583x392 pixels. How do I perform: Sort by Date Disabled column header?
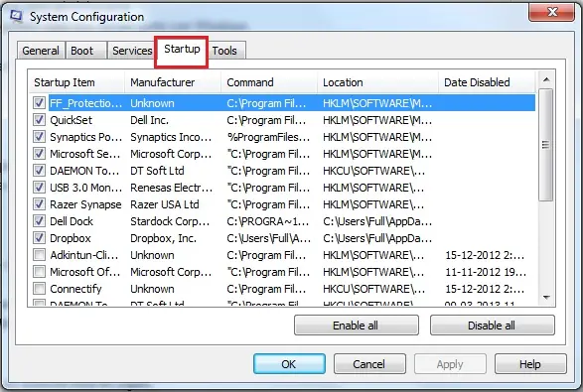487,82
